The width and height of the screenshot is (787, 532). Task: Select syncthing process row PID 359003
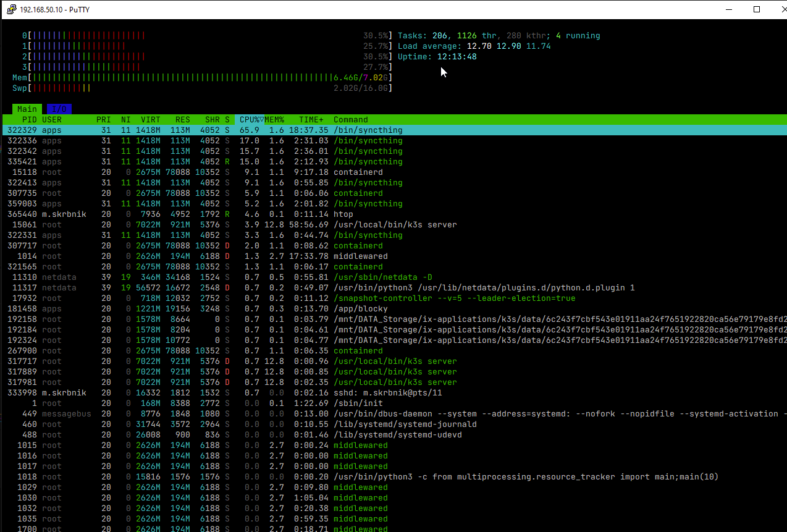(395, 204)
